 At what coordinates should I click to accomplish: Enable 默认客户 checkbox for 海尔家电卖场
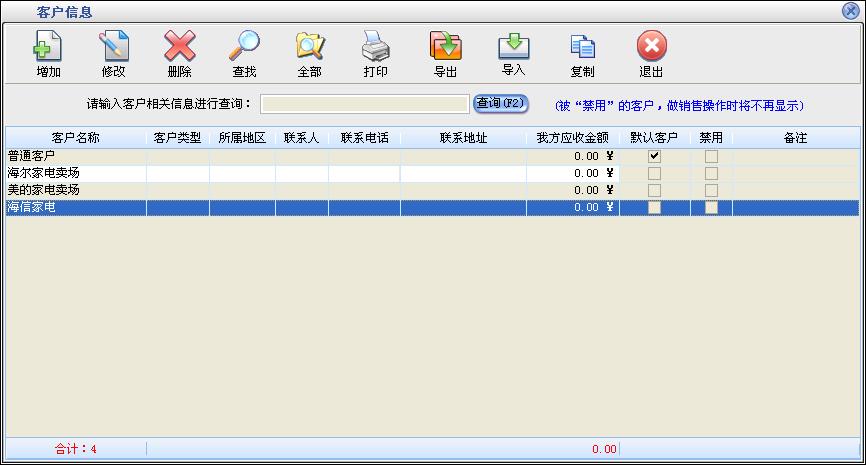(655, 173)
